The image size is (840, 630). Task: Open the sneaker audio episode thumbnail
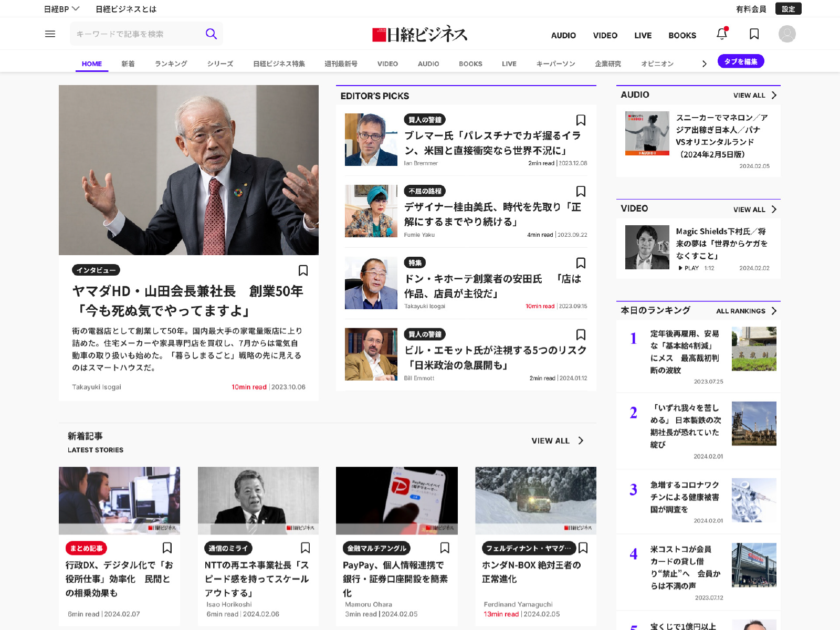(647, 133)
